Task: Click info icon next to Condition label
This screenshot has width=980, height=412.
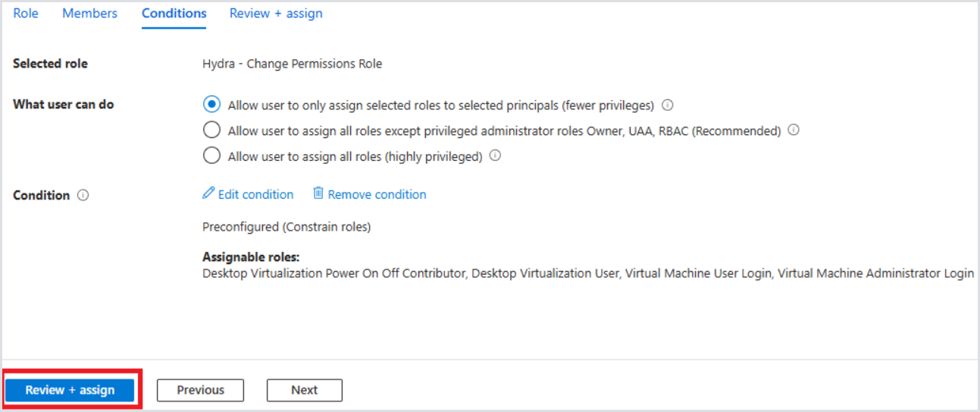Action: pos(83,196)
